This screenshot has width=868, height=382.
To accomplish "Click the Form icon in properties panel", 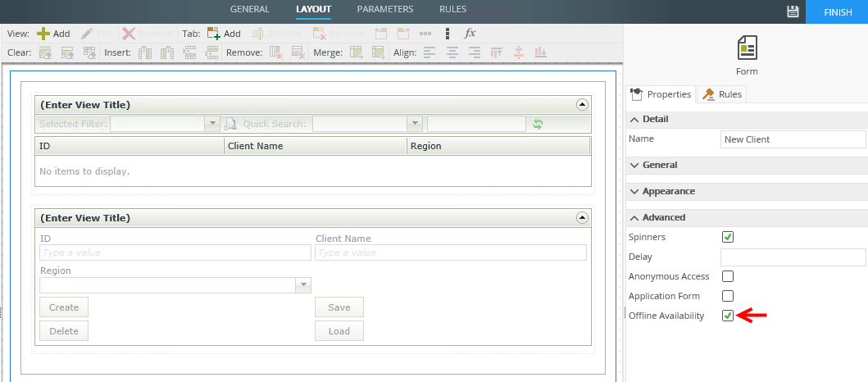I will [747, 48].
